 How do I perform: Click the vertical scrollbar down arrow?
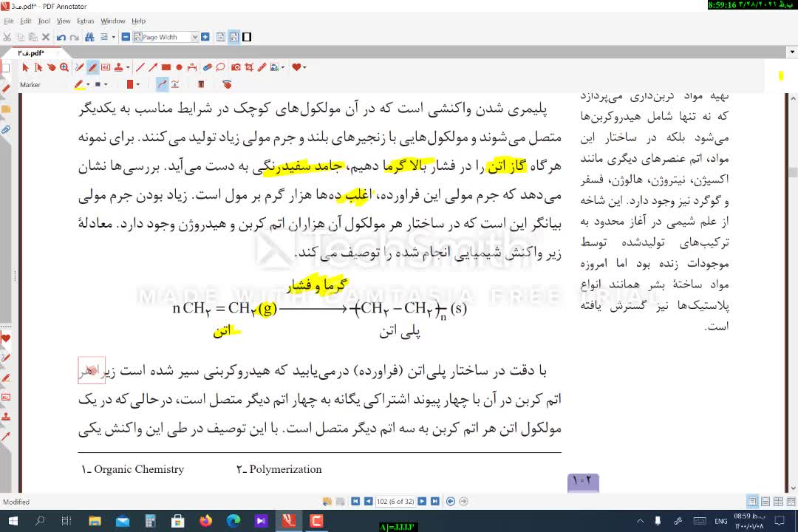[x=793, y=488]
